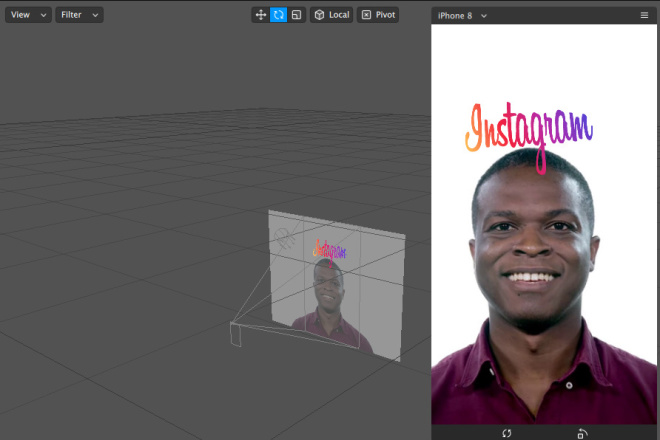Click Instagram text in 3D viewport
This screenshot has height=440, width=660.
point(330,252)
